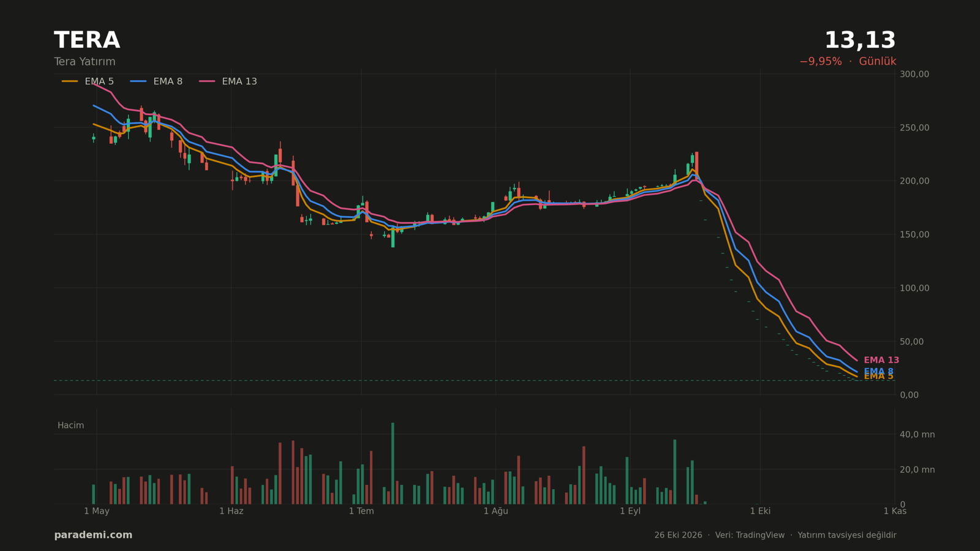Viewport: 980px width, 551px height.
Task: Click the 150,00 price axis label
Action: [914, 234]
